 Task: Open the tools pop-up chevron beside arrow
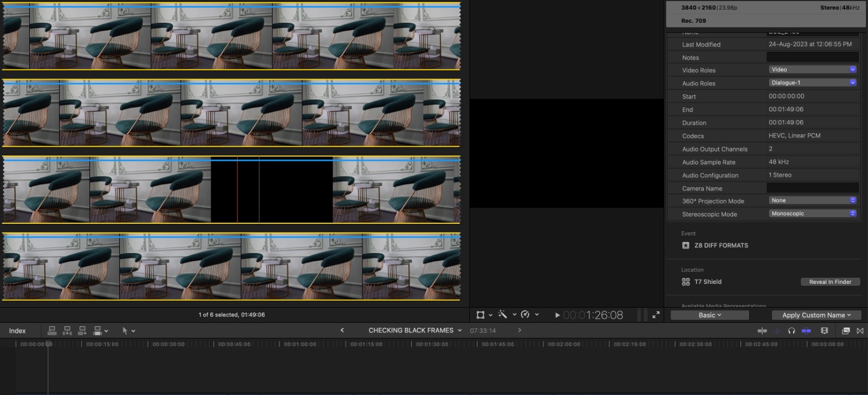pos(133,331)
